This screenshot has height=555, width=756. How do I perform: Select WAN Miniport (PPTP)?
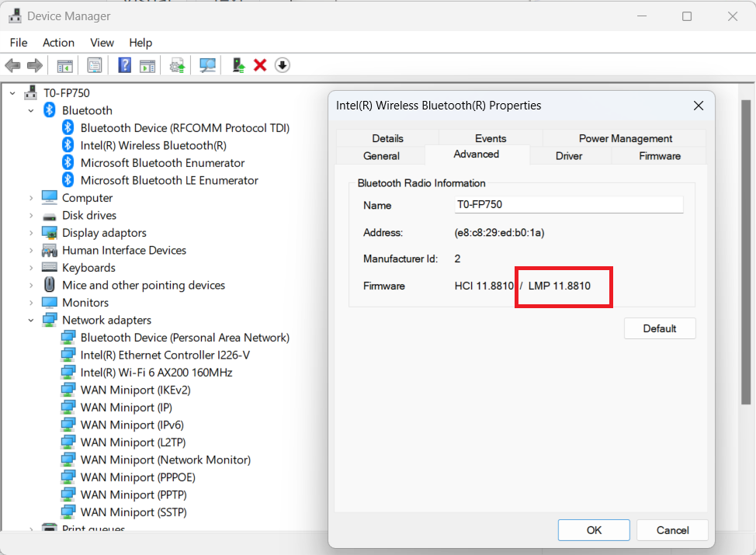click(134, 494)
